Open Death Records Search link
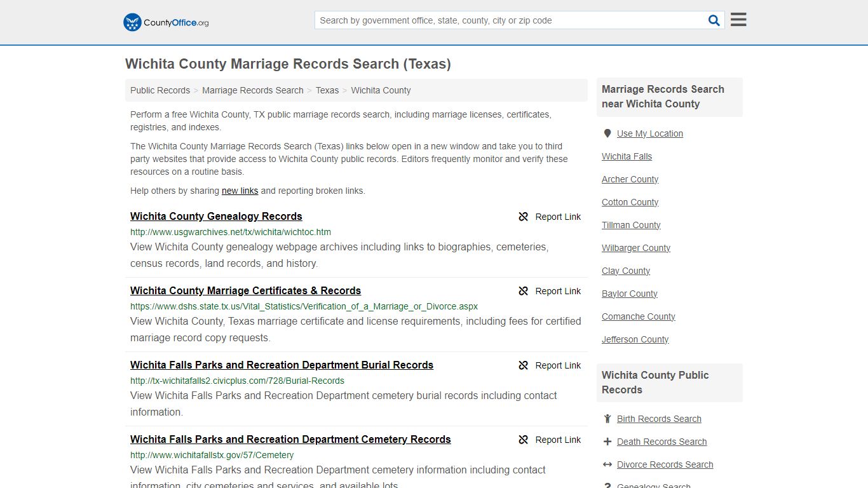 [661, 442]
